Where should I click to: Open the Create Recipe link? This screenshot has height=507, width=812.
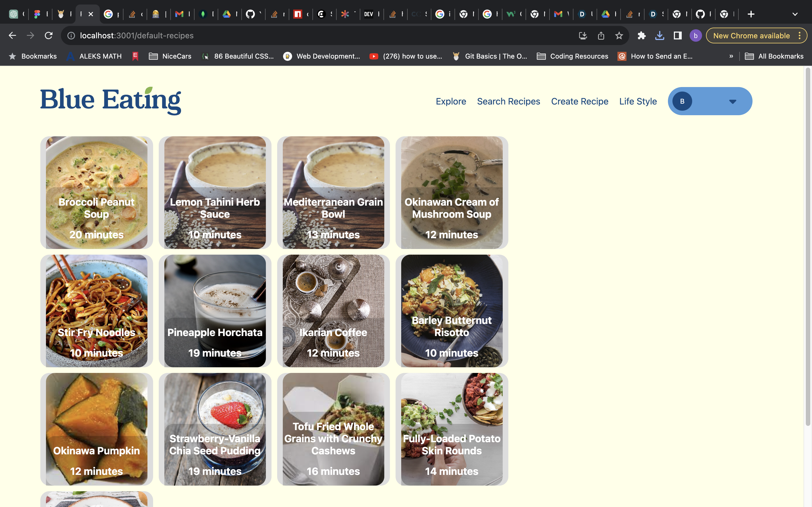coord(579,101)
